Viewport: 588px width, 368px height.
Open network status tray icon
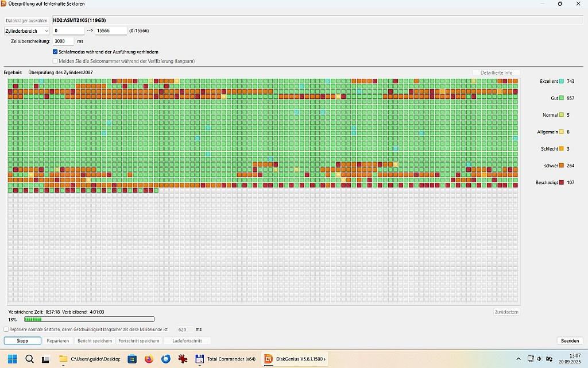[x=530, y=359]
